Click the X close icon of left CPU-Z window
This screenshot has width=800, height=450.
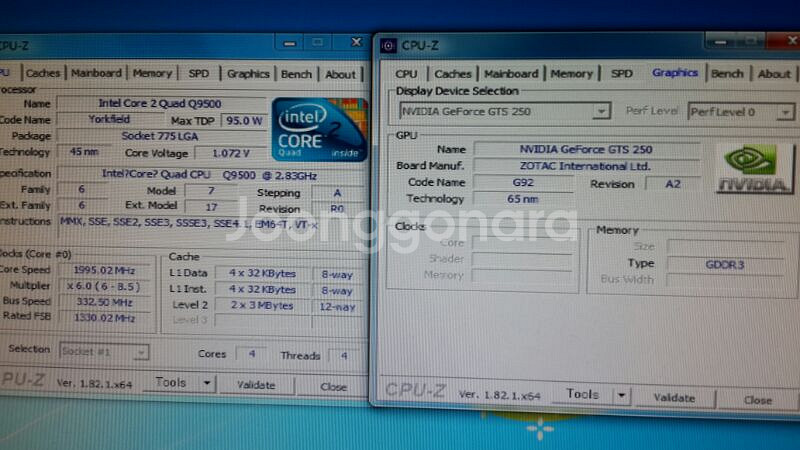click(356, 42)
